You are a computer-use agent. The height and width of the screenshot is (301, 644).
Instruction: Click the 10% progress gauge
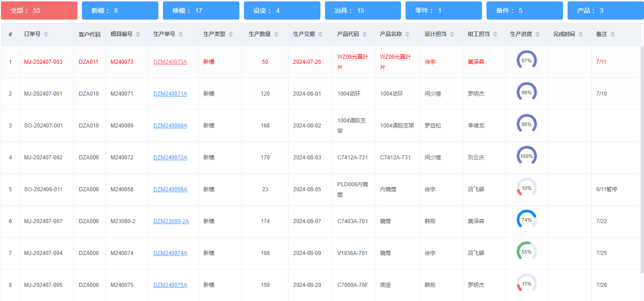527,188
